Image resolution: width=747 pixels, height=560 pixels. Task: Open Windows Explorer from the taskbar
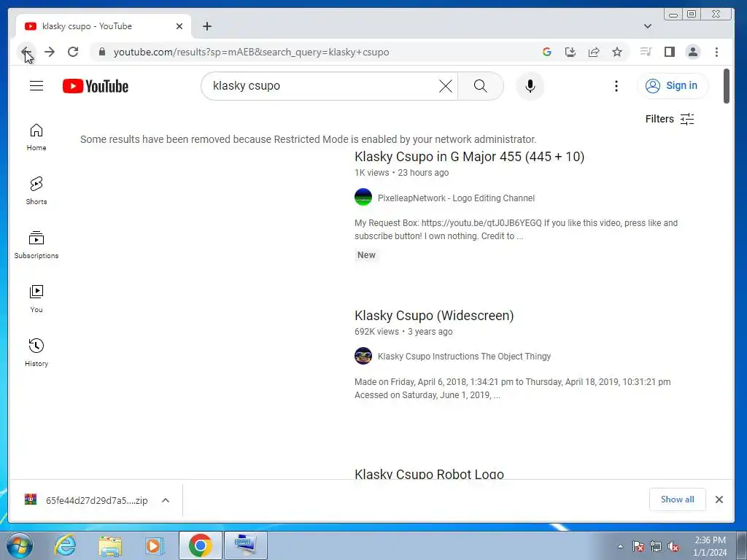point(110,545)
